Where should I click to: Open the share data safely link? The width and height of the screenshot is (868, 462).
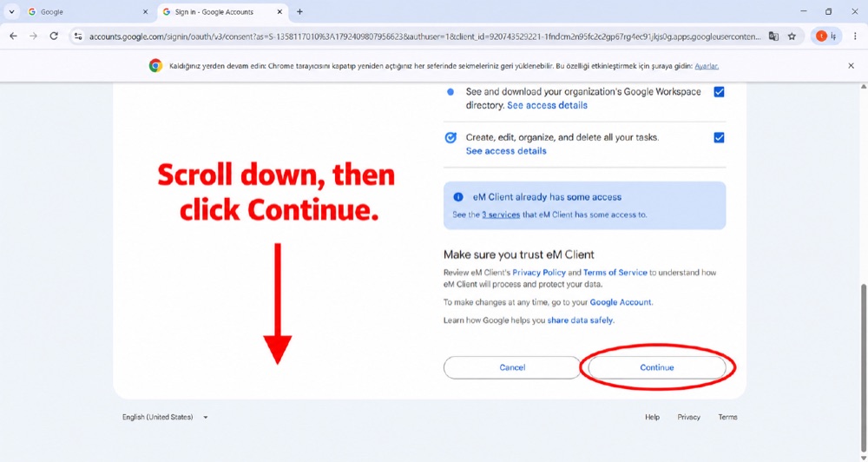tap(580, 320)
